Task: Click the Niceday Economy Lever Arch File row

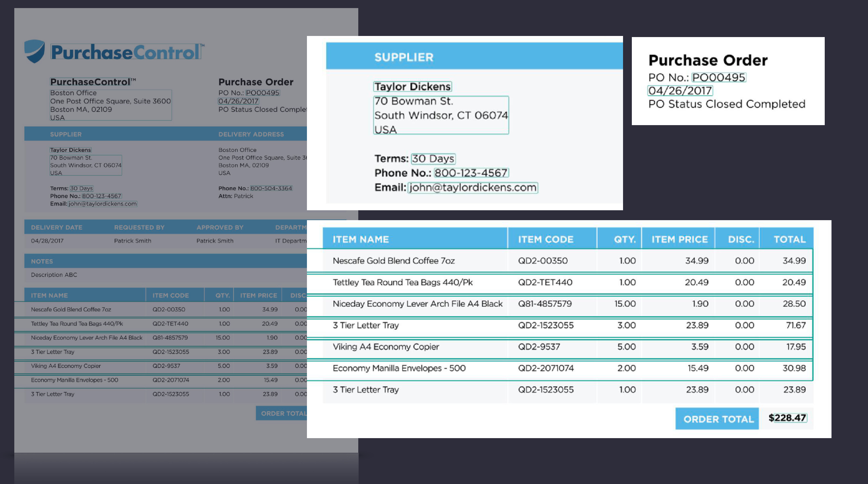Action: click(417, 304)
